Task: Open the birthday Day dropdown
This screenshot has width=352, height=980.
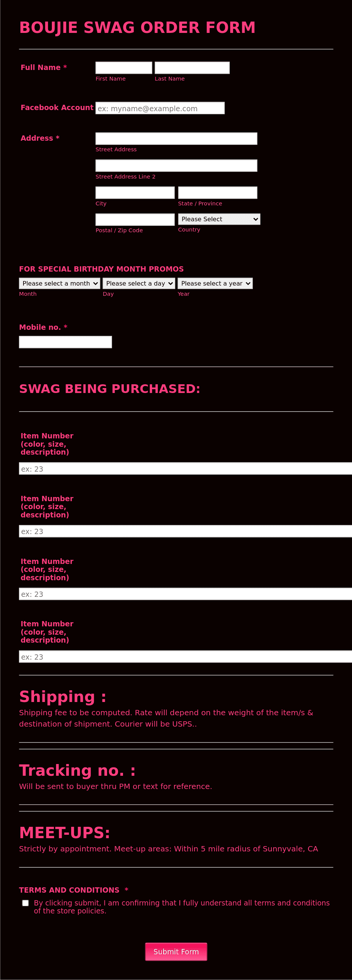Action: [139, 283]
